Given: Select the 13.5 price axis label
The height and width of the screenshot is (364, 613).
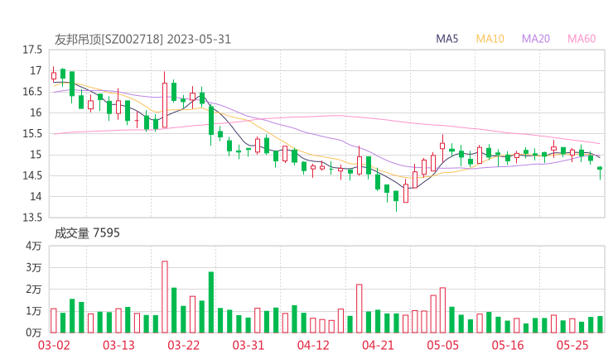Looking at the screenshot, I should click(32, 218).
